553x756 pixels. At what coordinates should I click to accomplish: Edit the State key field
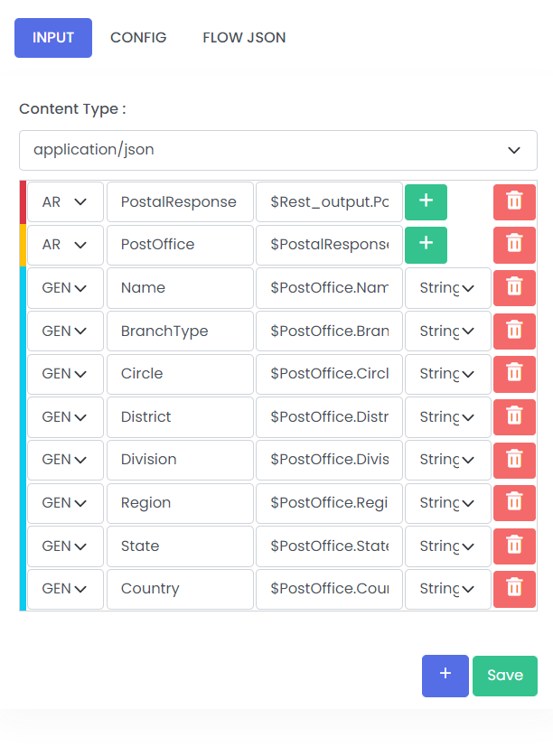[180, 546]
